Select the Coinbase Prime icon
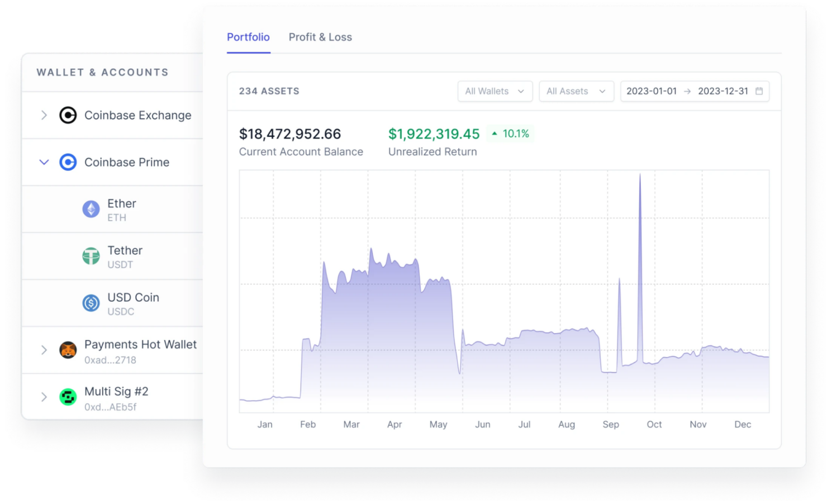The height and width of the screenshot is (504, 827). pyautogui.click(x=68, y=162)
